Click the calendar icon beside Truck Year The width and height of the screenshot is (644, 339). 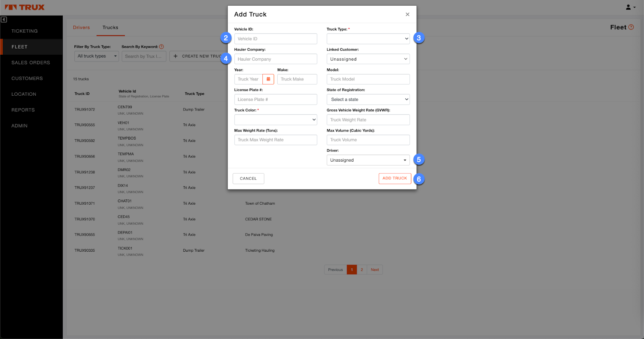(x=268, y=79)
